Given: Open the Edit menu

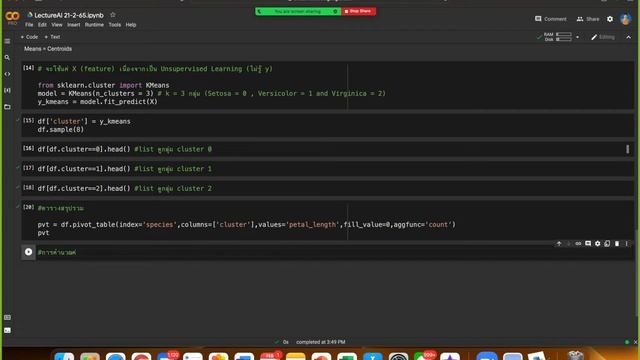Looking at the screenshot, I should pyautogui.click(x=42, y=25).
